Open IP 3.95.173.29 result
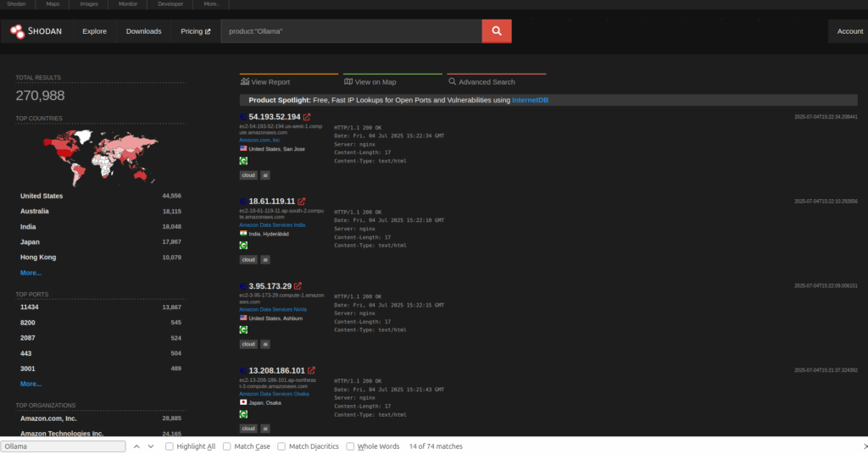The image size is (868, 454). click(x=270, y=286)
